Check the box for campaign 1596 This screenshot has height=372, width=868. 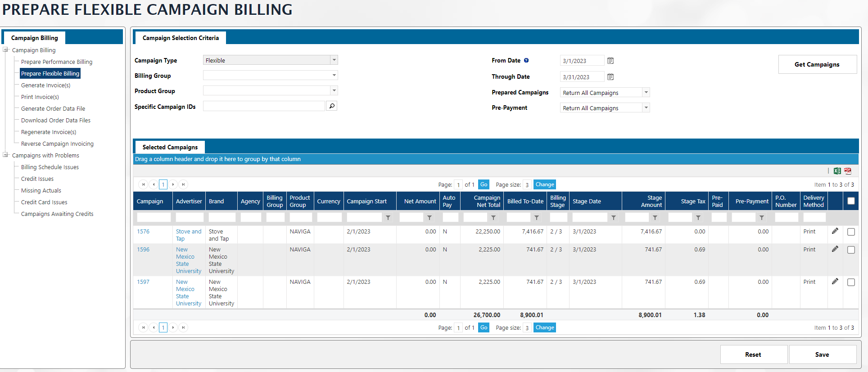coord(851,250)
